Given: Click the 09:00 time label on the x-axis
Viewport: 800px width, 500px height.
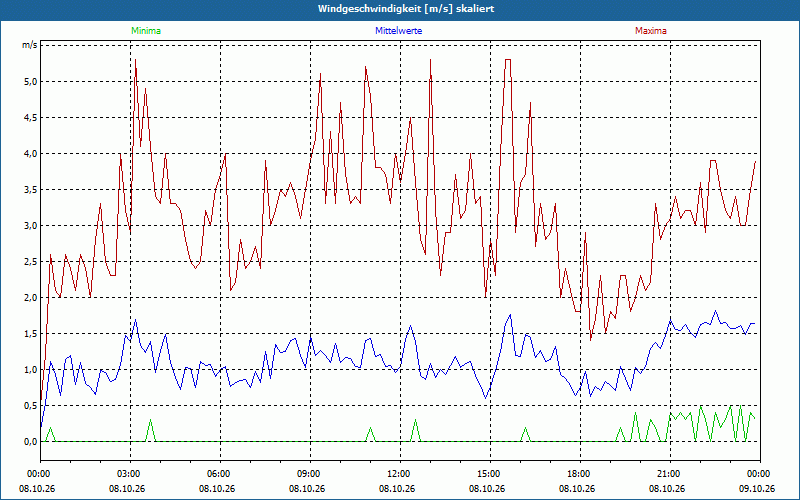Looking at the screenshot, I should pyautogui.click(x=310, y=474).
